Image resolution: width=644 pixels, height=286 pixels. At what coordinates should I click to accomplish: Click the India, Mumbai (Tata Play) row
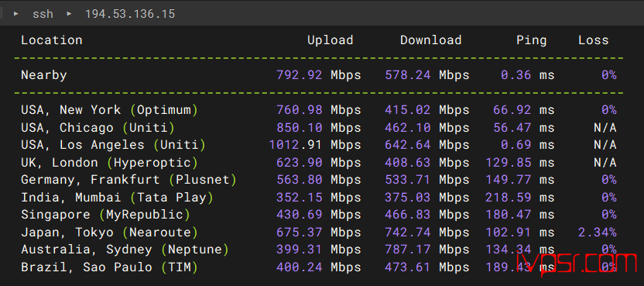[x=319, y=198]
